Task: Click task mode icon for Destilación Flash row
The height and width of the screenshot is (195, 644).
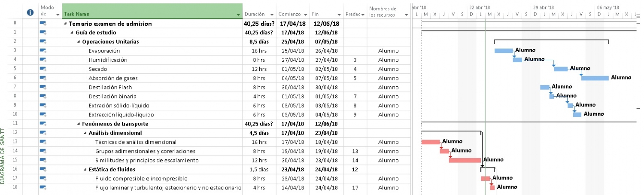Action: pyautogui.click(x=43, y=87)
